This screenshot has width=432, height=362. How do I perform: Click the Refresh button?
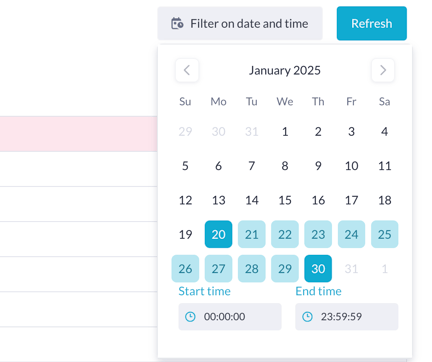point(372,23)
